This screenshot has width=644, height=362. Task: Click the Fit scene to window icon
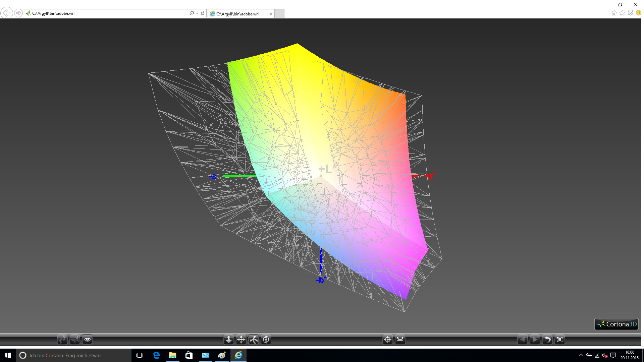tap(559, 340)
